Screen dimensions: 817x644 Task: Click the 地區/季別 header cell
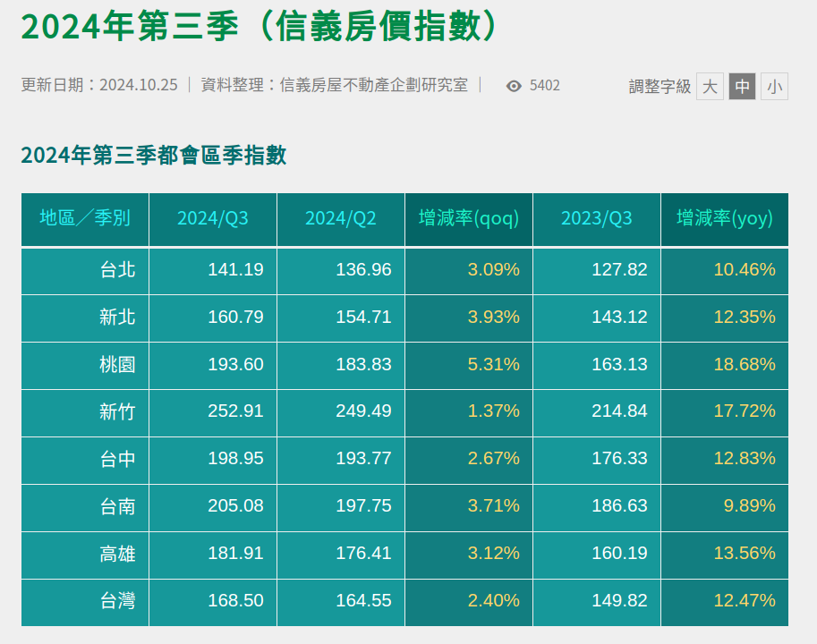[85, 219]
